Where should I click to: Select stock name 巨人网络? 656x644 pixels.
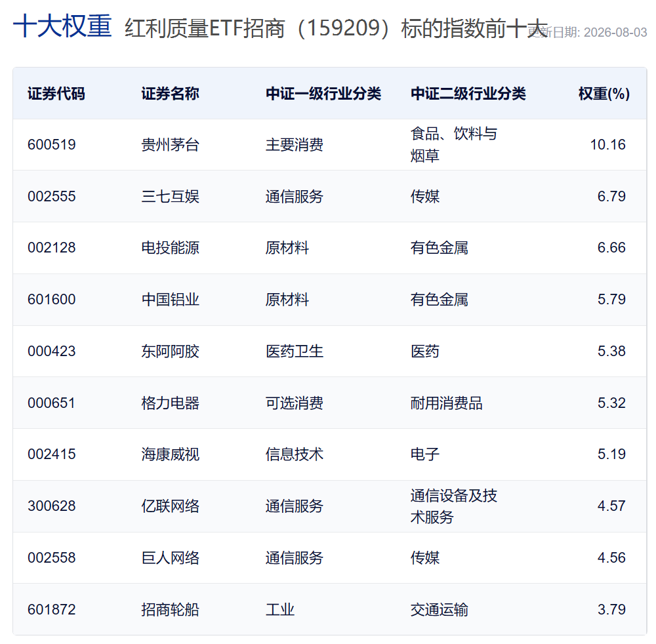point(171,558)
